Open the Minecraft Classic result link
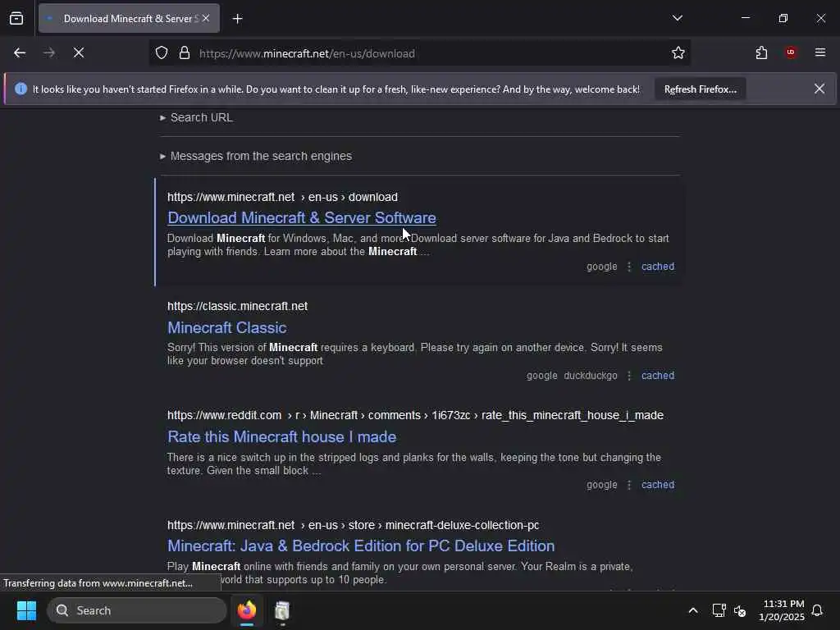 [x=226, y=327]
